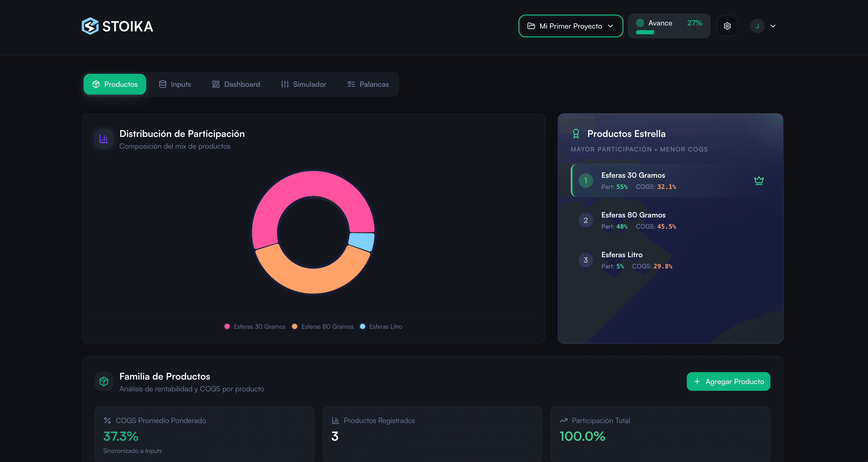Click the medal icon beside Productos Estrella

[576, 134]
